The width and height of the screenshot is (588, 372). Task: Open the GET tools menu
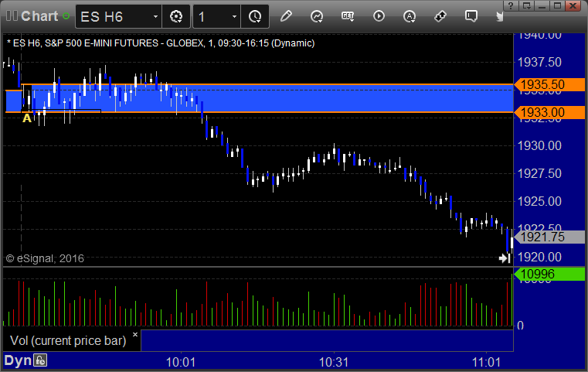click(x=348, y=16)
